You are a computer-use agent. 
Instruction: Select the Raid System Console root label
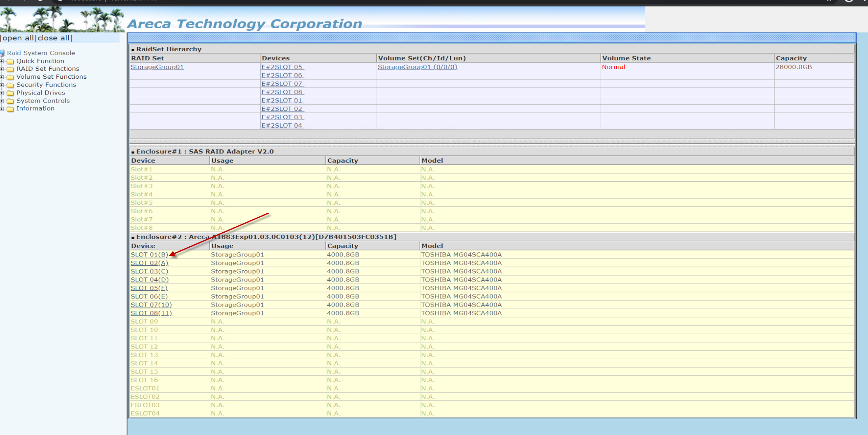[x=41, y=53]
